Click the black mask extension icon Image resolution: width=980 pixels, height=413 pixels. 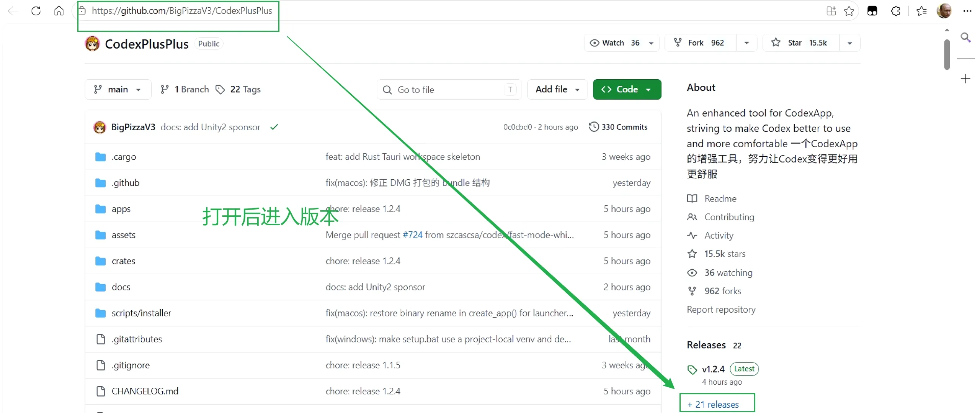(872, 11)
